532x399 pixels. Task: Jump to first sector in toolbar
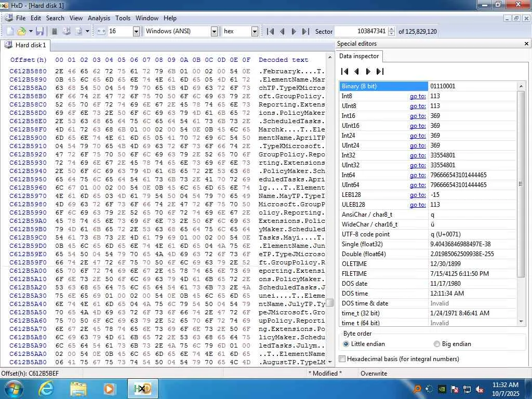coord(270,31)
